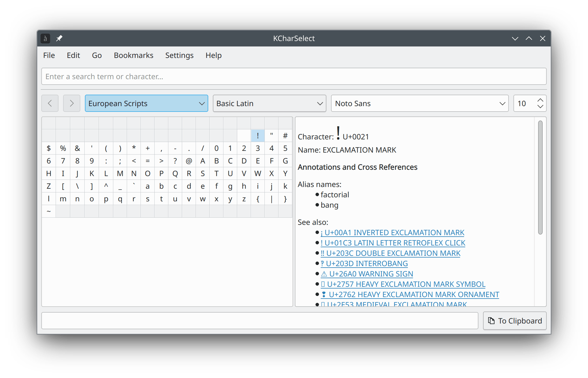Decrease font size with down stepper arrow
Viewport: 588px width, 378px height.
tap(540, 107)
